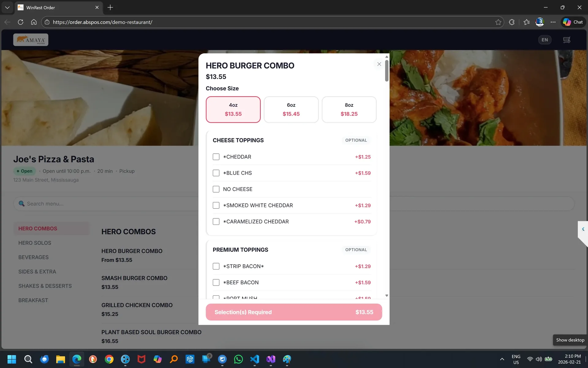
Task: Open File Explorer from taskbar
Action: [x=61, y=359]
